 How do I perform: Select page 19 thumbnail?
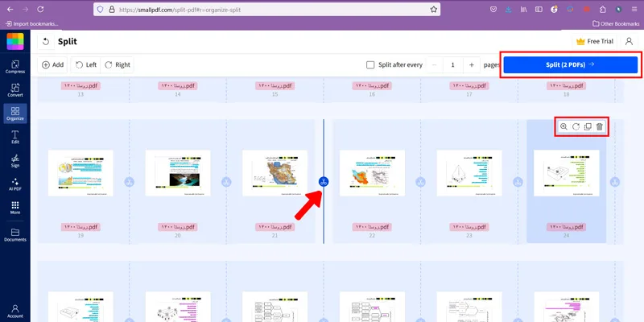point(80,173)
